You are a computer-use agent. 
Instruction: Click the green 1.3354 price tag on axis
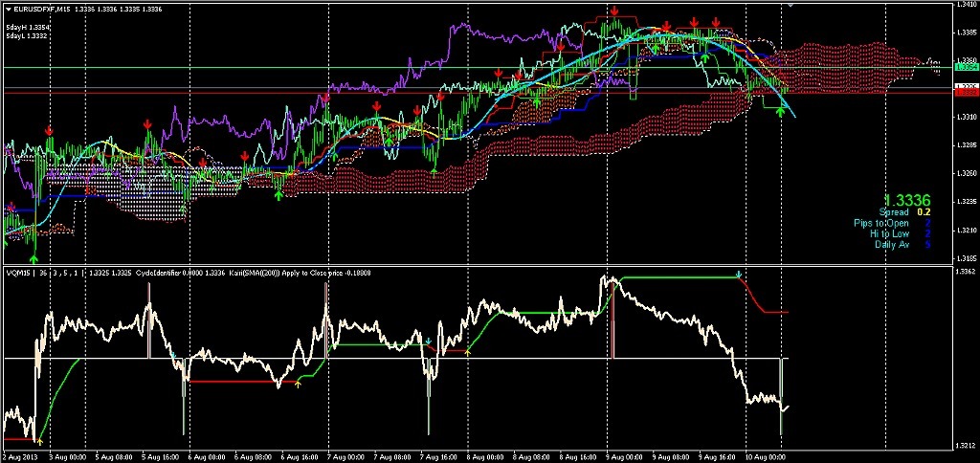coord(967,68)
